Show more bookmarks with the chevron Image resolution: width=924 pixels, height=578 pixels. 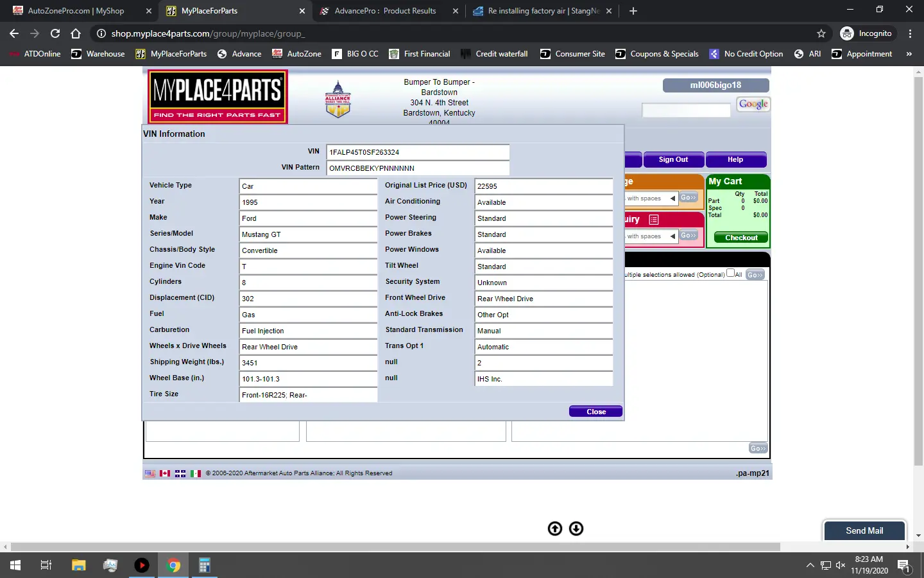point(909,54)
